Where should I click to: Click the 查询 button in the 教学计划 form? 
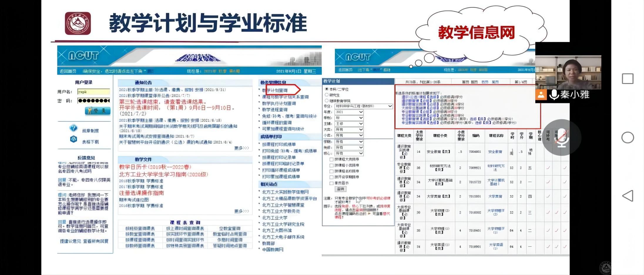click(341, 189)
